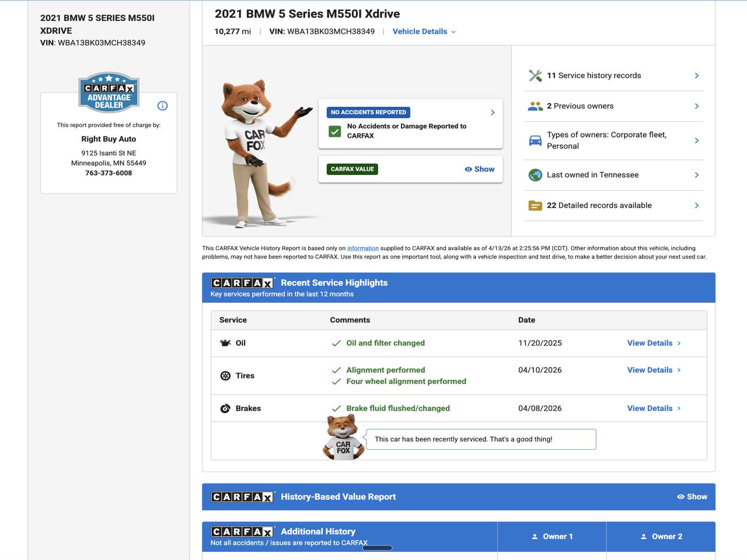Click the green No Accidents checkmark box
The height and width of the screenshot is (560, 747).
[334, 131]
